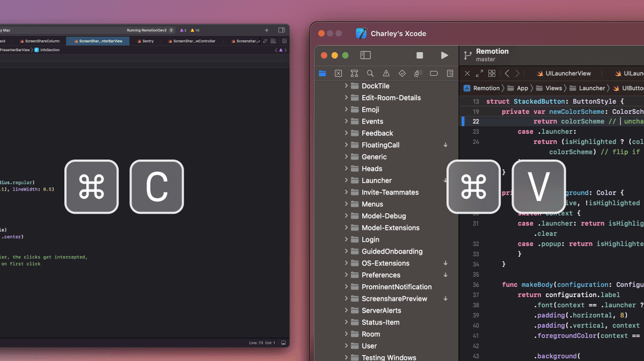Expand the Edit-Room-Details folder chevron
The width and height of the screenshot is (644, 361).
click(346, 98)
